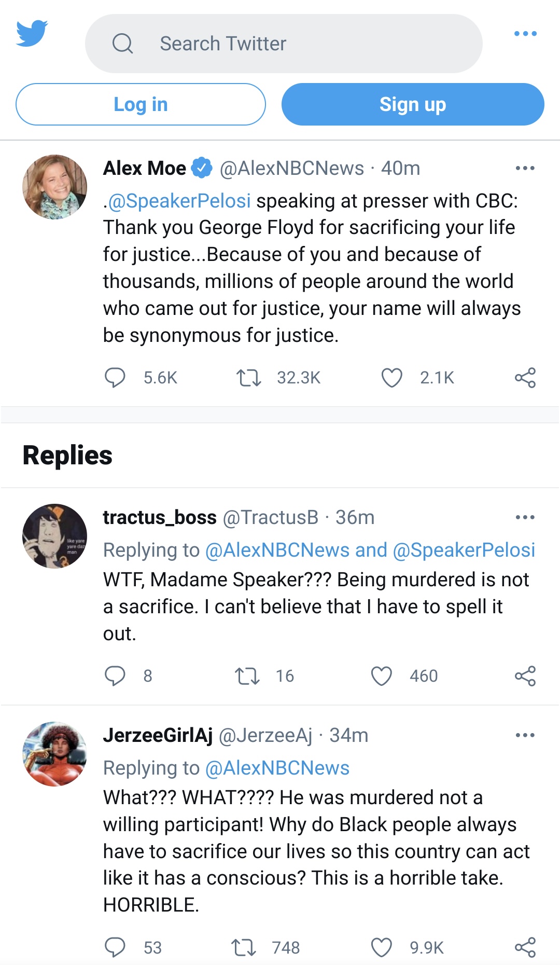Screen dimensions: 560x965
Task: Like Alex Moe's tweet
Action: tap(391, 378)
